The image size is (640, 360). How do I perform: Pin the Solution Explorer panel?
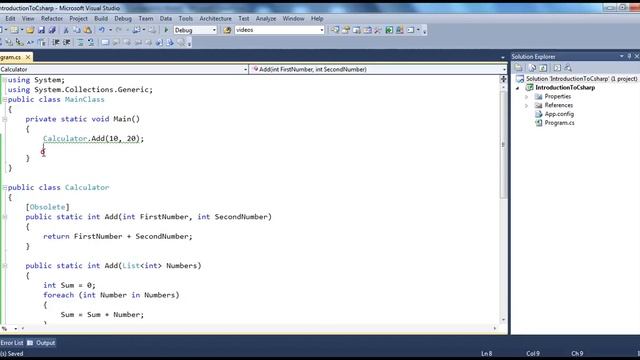coord(629,56)
